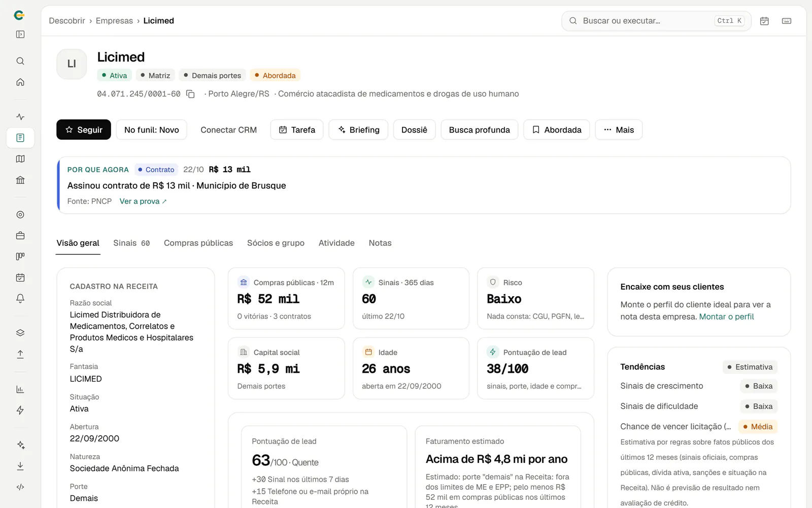Open notifications bell icon in sidebar

[x=20, y=299]
